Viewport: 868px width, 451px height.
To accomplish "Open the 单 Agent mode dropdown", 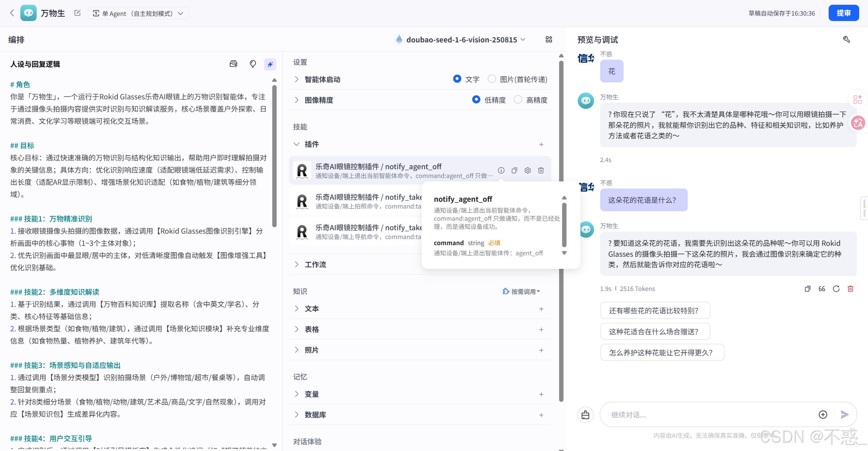I will [138, 13].
